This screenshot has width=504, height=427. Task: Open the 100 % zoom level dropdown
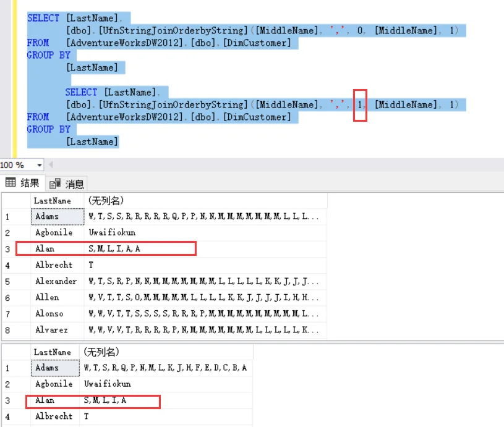click(39, 165)
